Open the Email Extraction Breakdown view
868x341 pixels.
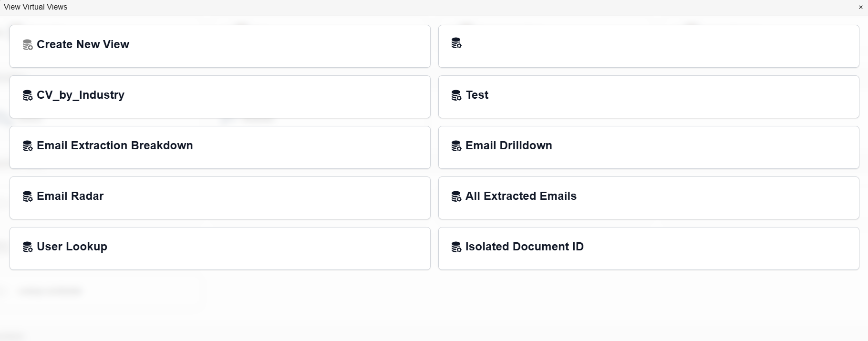[220, 147]
